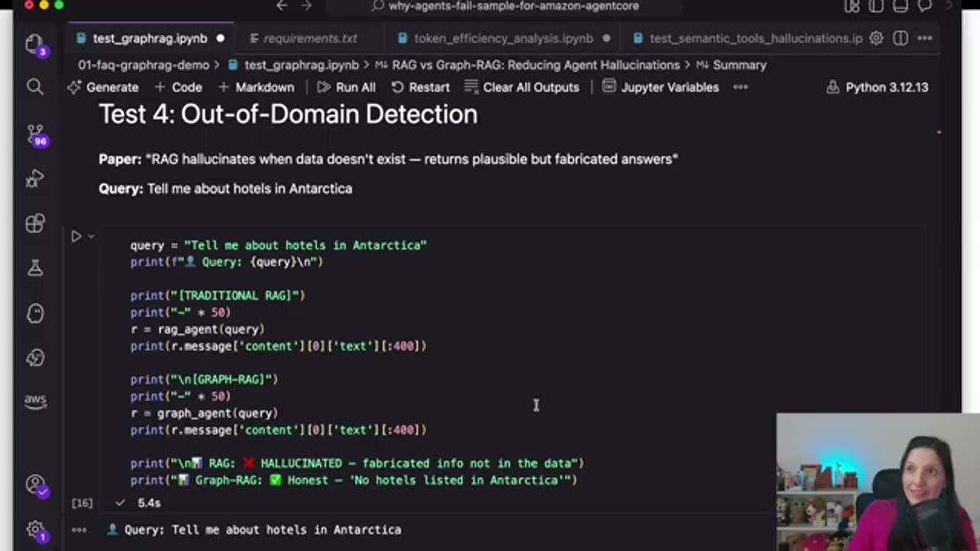Viewport: 980px width, 551px height.
Task: Open the Extensions view
Action: point(34,223)
